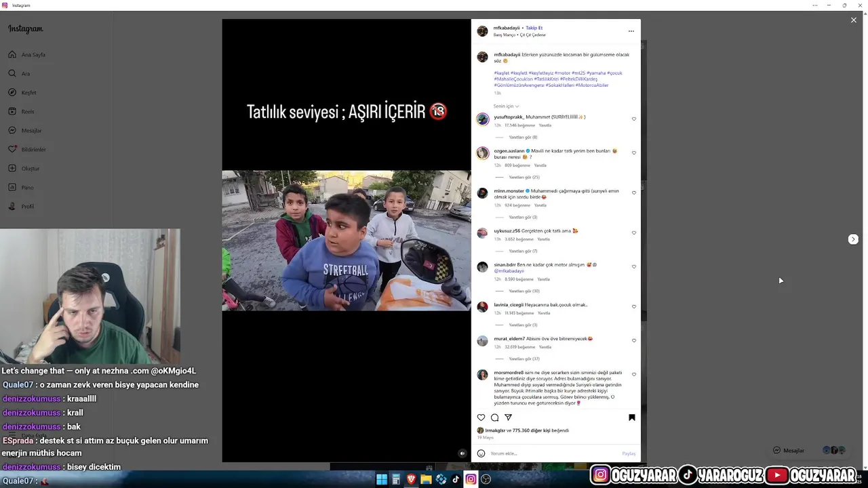Share the post paper-plane icon
The image size is (868, 488).
pyautogui.click(x=508, y=418)
